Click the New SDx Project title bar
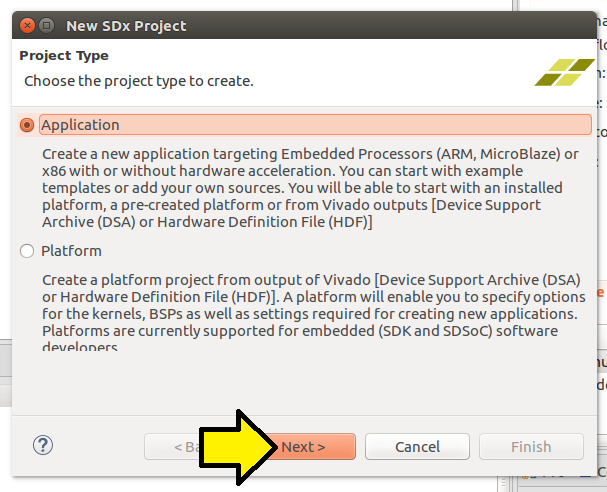This screenshot has width=607, height=492. (x=304, y=26)
